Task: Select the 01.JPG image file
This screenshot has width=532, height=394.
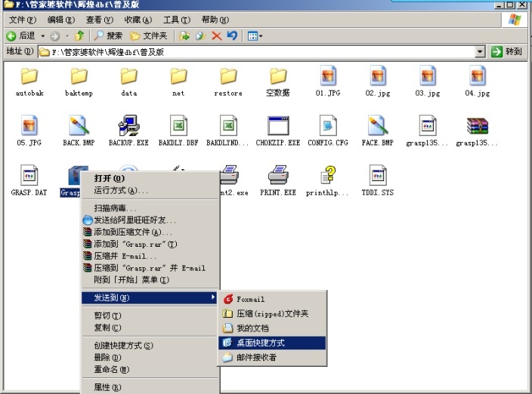Action: click(x=328, y=76)
